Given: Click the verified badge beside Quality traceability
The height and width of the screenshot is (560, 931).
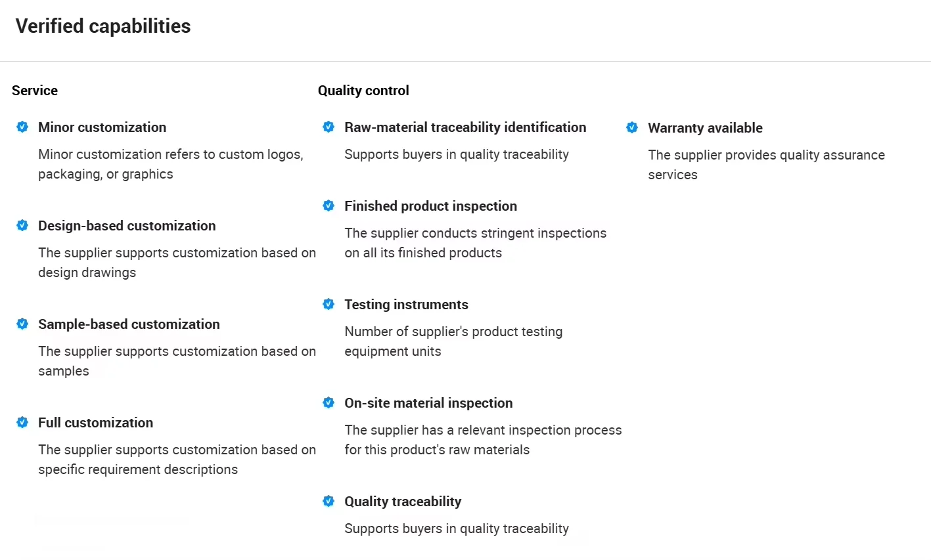Looking at the screenshot, I should (x=329, y=501).
